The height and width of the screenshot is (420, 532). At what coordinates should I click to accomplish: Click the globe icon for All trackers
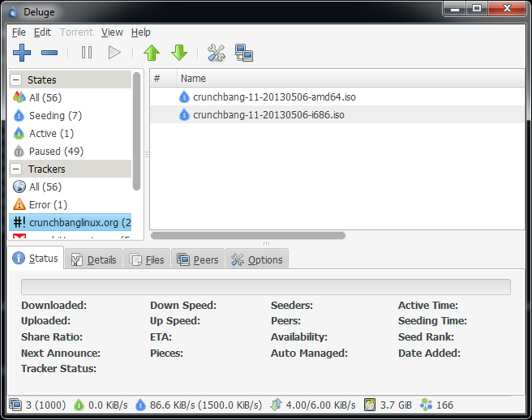pos(19,186)
